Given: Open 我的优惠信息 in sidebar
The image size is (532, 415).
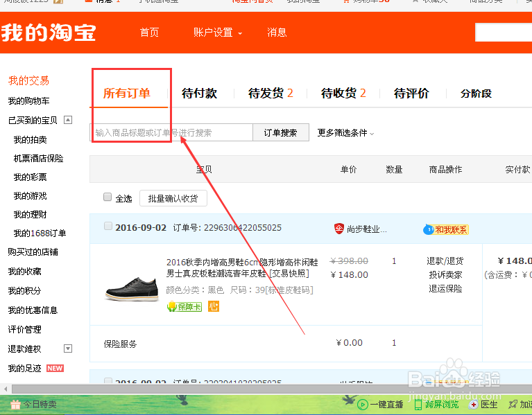Looking at the screenshot, I should pyautogui.click(x=33, y=310).
